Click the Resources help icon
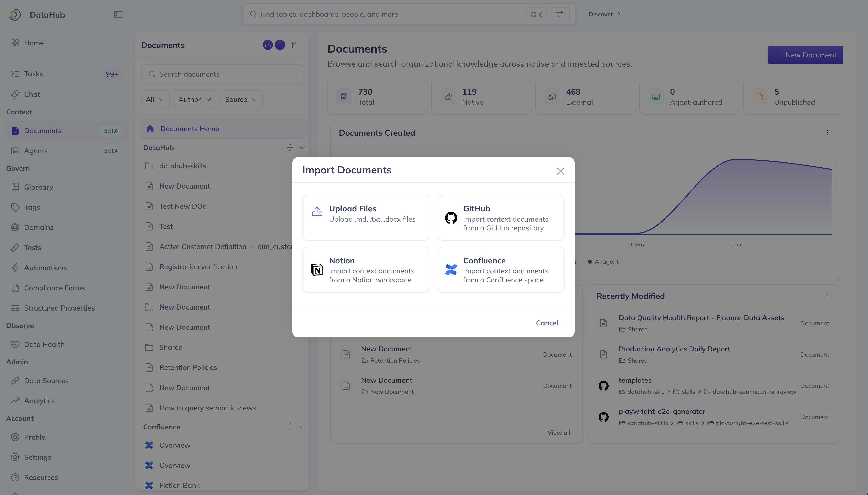 pos(15,477)
